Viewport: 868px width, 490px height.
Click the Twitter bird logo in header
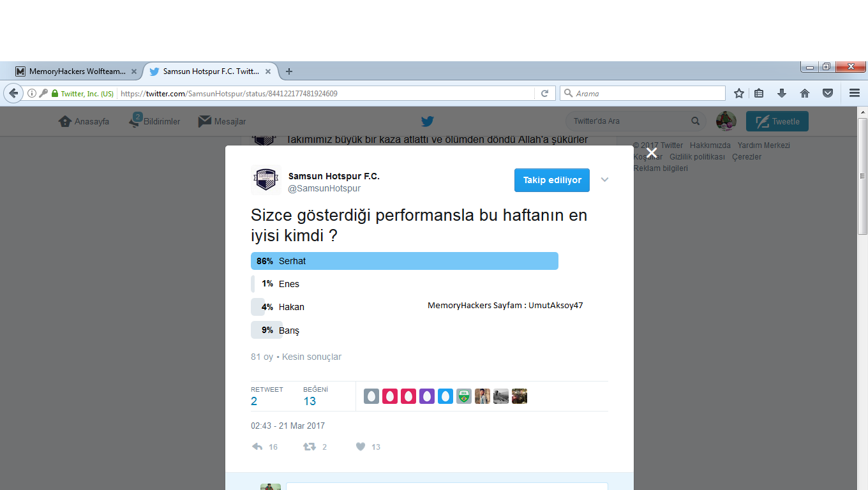coord(428,121)
